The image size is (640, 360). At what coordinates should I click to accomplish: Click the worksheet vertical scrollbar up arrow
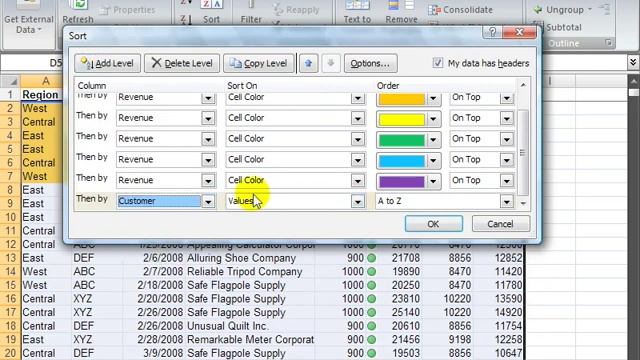[x=633, y=81]
